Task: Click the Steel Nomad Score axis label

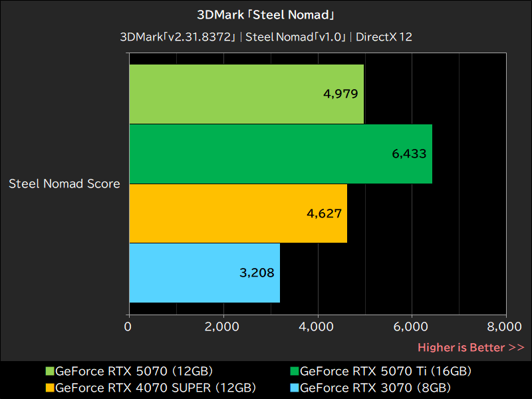Action: point(64,184)
